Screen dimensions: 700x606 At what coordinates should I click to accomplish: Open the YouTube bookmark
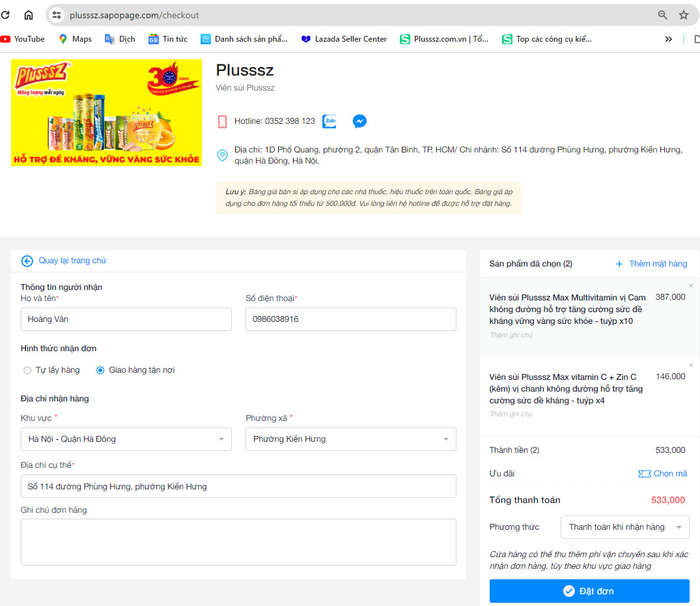[23, 39]
